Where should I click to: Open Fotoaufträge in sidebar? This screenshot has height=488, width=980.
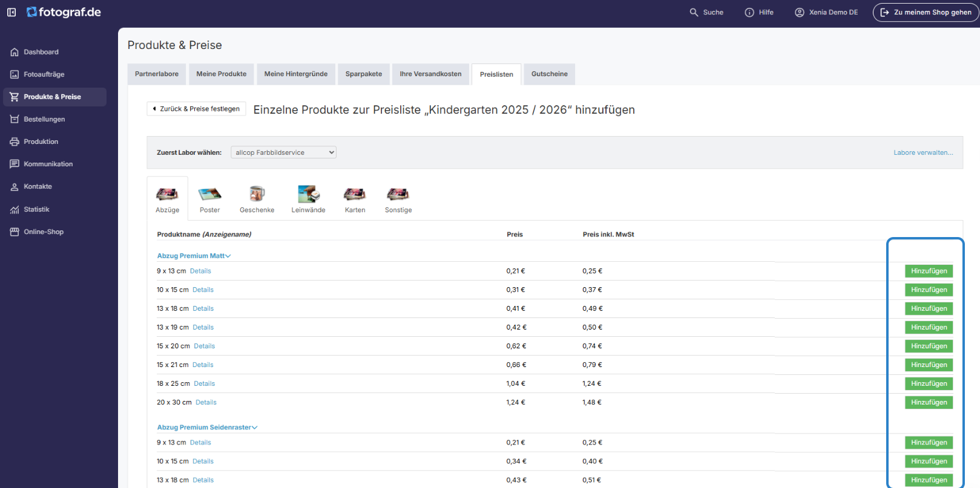coord(54,74)
